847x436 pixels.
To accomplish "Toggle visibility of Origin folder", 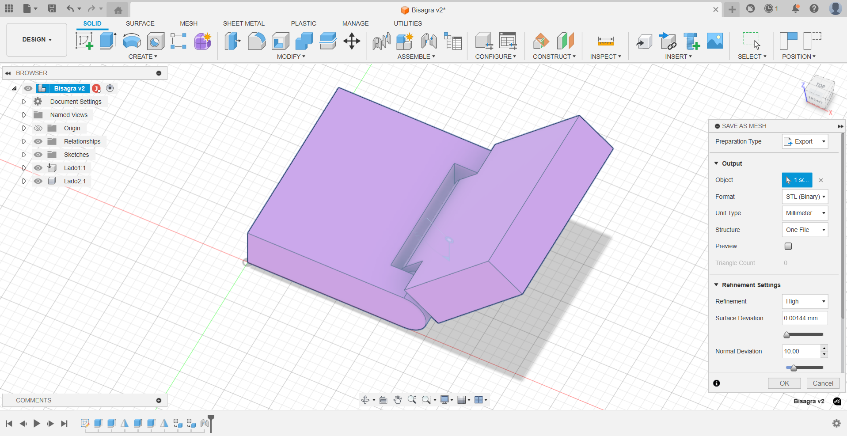I will click(x=38, y=128).
